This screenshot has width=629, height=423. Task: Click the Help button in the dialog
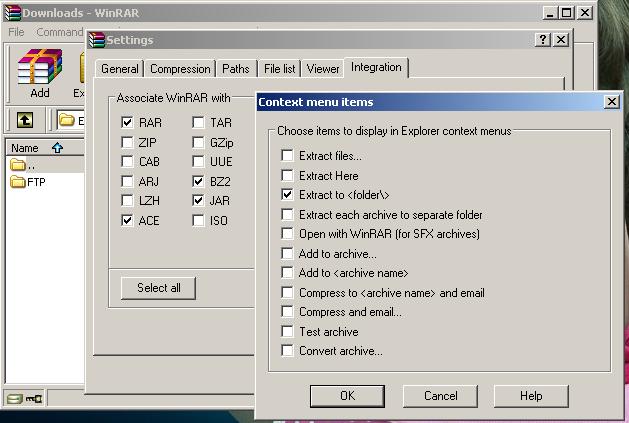531,396
